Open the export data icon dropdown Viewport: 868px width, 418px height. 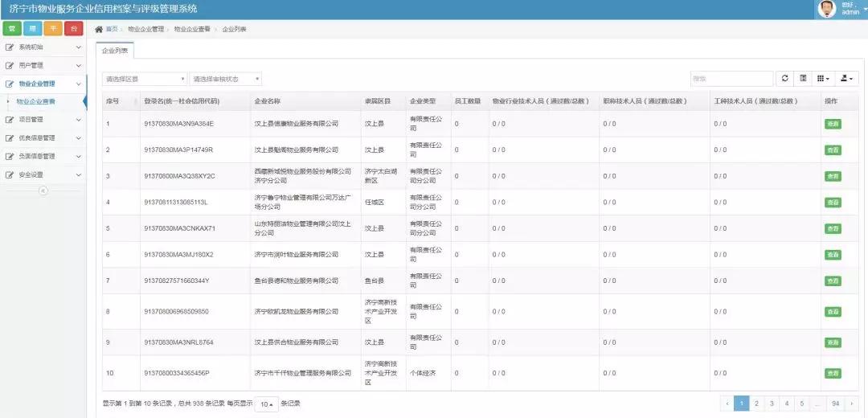(x=847, y=79)
